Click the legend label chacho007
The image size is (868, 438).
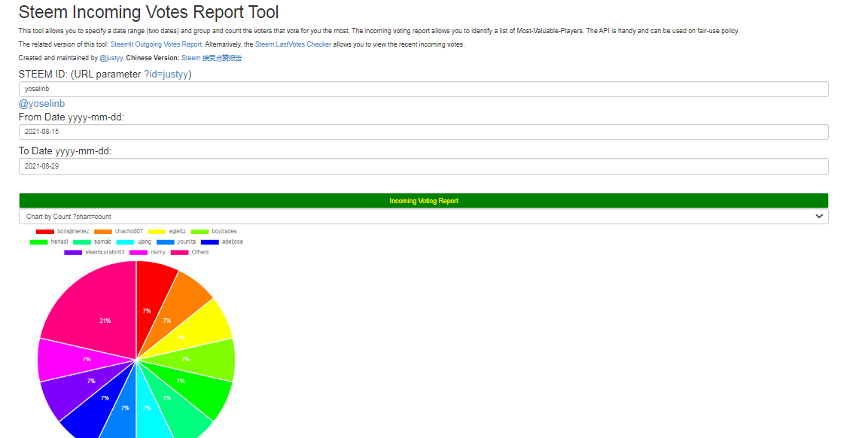point(129,232)
